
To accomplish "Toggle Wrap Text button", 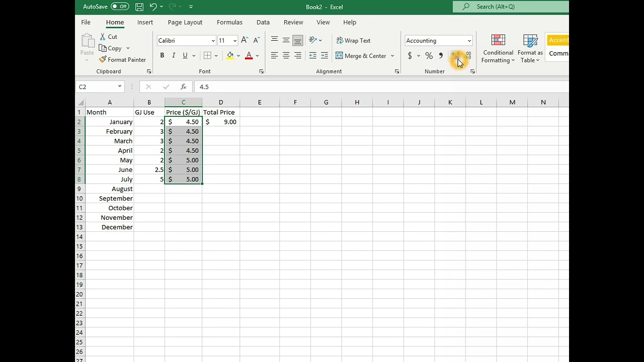I will click(353, 41).
